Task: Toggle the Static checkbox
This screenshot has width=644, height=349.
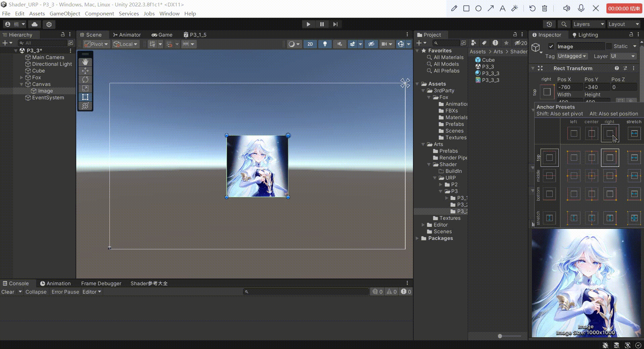Action: pos(609,46)
